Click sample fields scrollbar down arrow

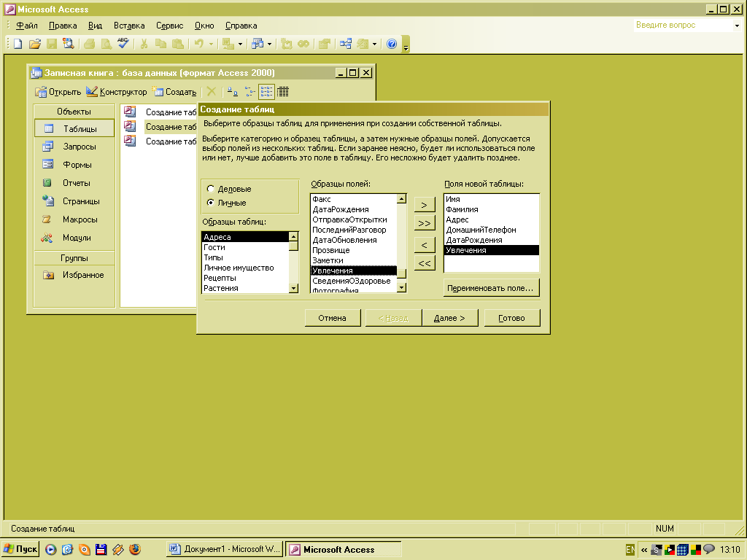tap(402, 287)
